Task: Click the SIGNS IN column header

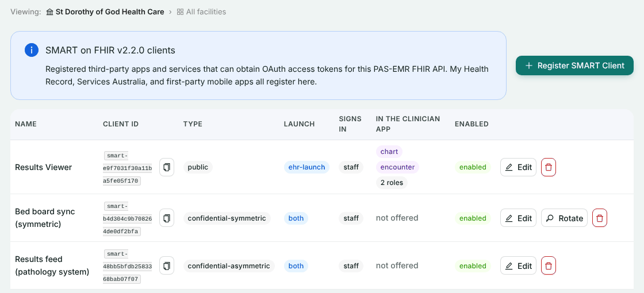Action: coord(350,124)
